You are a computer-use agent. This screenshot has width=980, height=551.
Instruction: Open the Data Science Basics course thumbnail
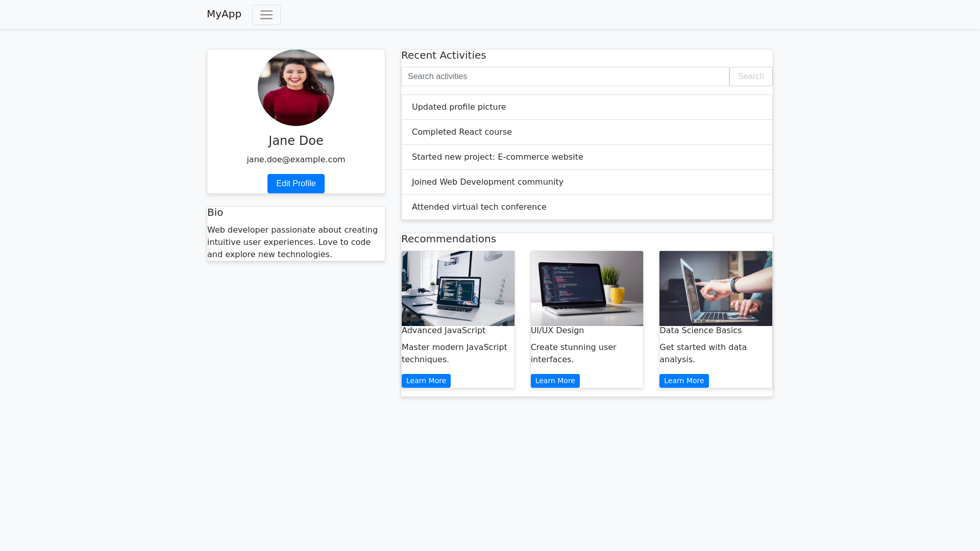click(x=716, y=288)
